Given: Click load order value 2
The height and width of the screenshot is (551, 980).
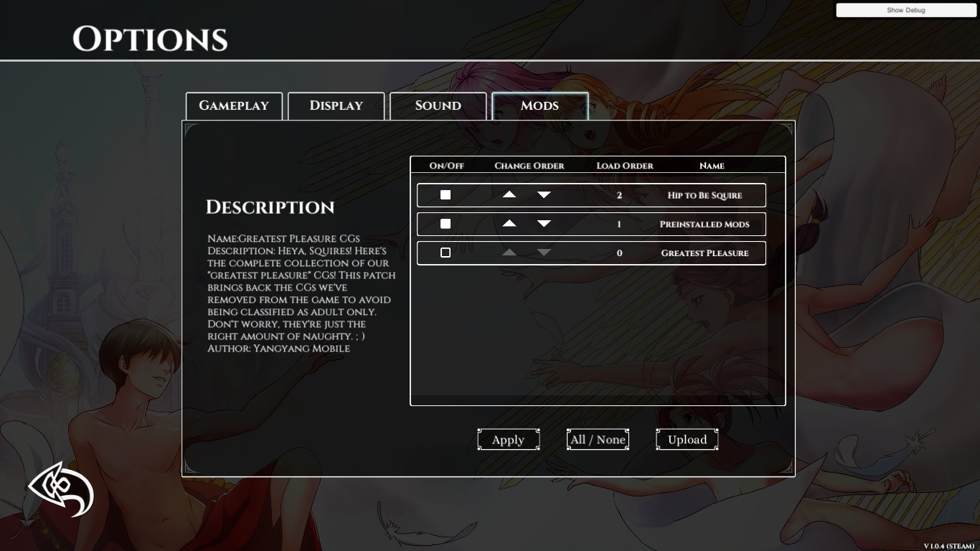Looking at the screenshot, I should pyautogui.click(x=619, y=195).
